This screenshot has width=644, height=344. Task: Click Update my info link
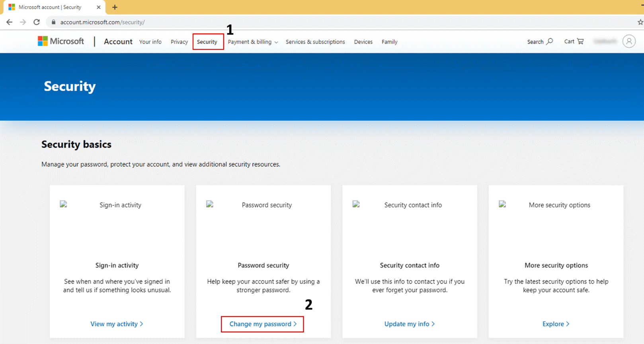coord(410,324)
